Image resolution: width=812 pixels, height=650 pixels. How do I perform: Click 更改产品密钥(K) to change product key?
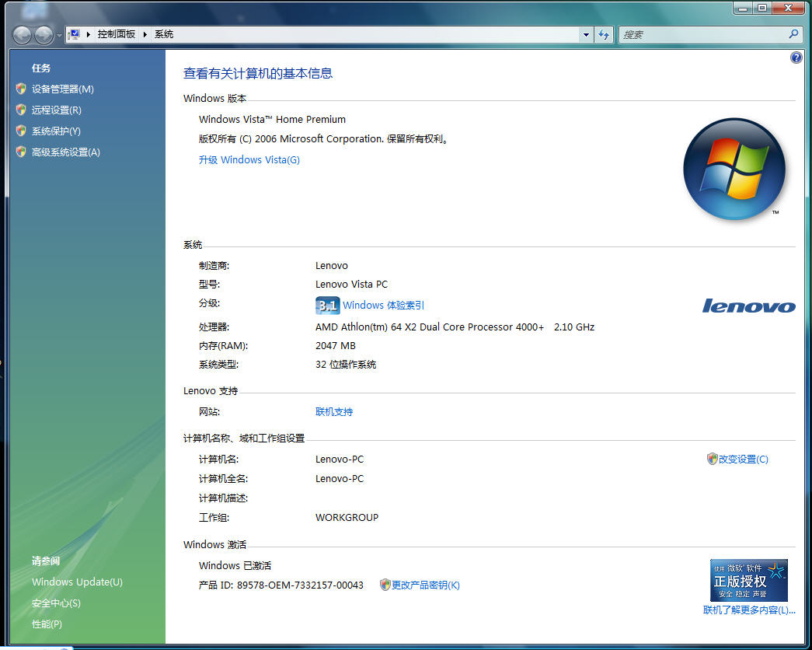(x=425, y=585)
